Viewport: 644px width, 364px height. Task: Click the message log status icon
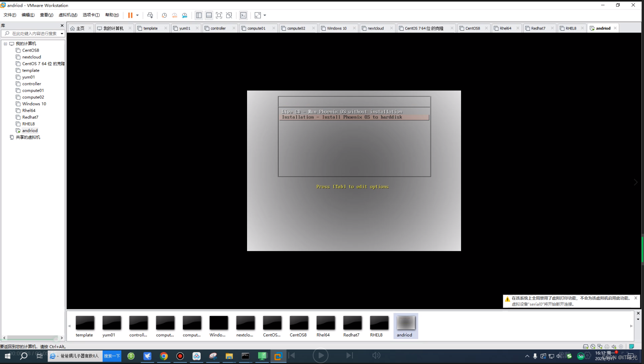tap(631, 347)
